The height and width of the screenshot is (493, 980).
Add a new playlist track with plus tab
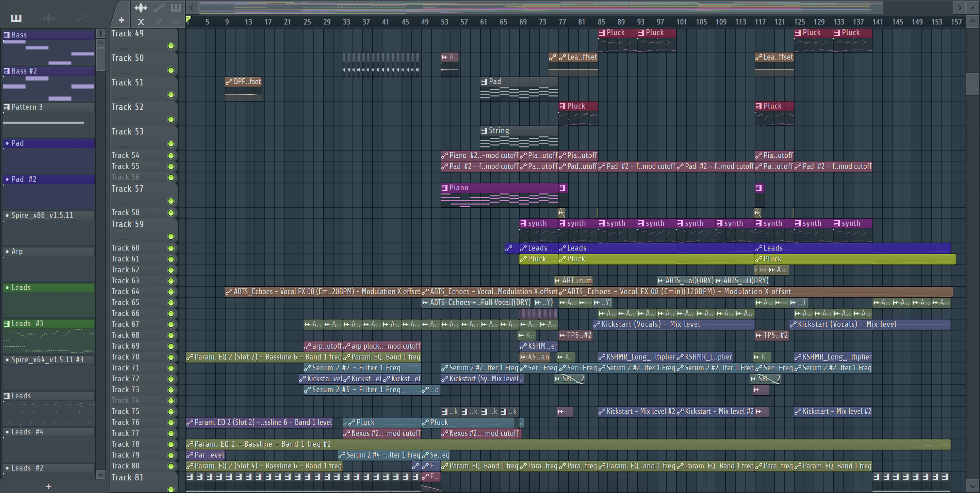pos(121,20)
